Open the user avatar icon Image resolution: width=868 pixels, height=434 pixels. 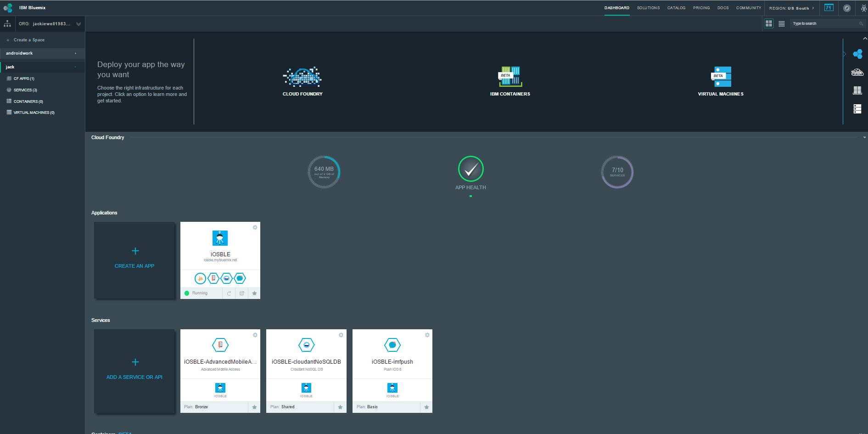(x=863, y=8)
